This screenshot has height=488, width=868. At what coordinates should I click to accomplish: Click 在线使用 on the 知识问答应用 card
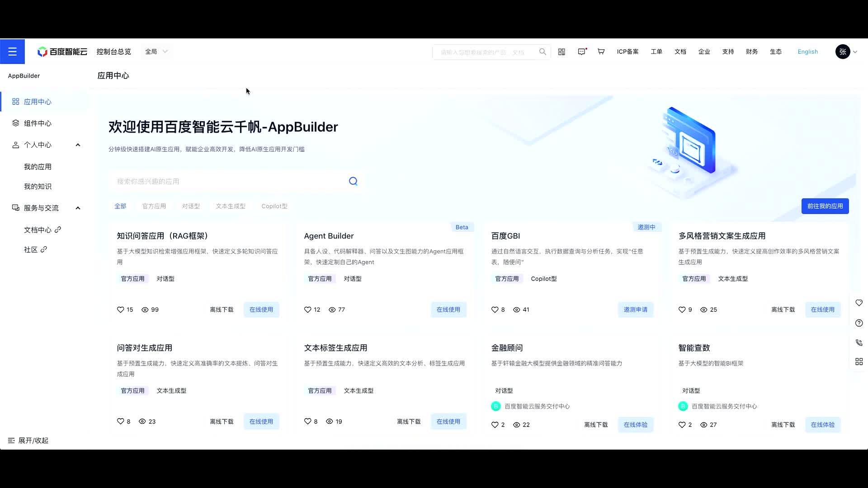click(261, 310)
